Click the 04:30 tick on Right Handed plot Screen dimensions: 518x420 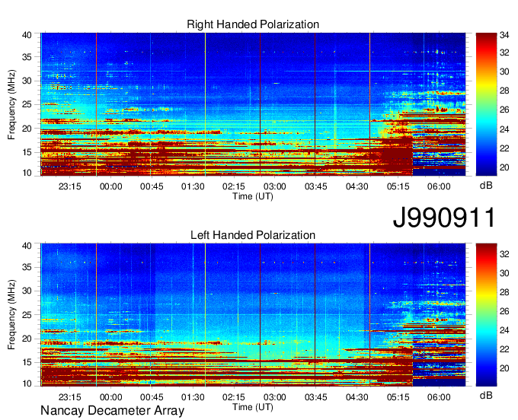pos(357,186)
